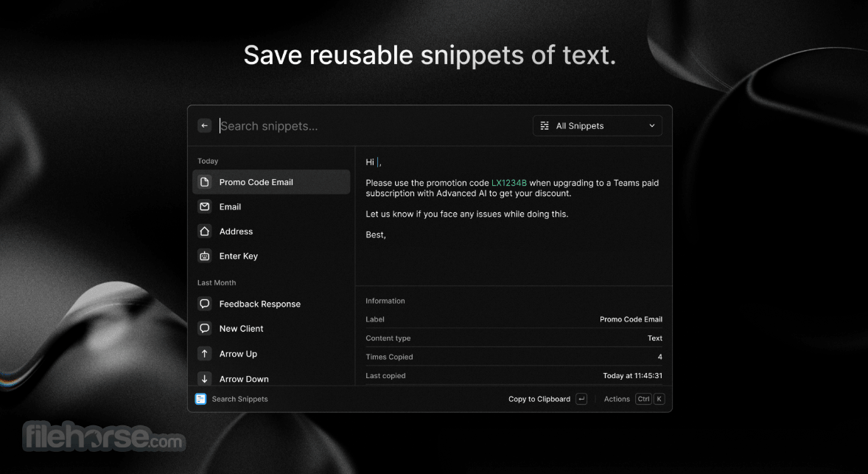Click the envelope icon for Email

(x=205, y=206)
